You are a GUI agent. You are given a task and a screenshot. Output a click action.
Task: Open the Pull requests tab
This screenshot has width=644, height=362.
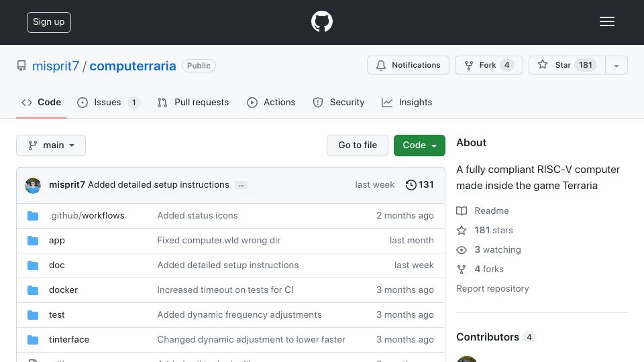(193, 102)
